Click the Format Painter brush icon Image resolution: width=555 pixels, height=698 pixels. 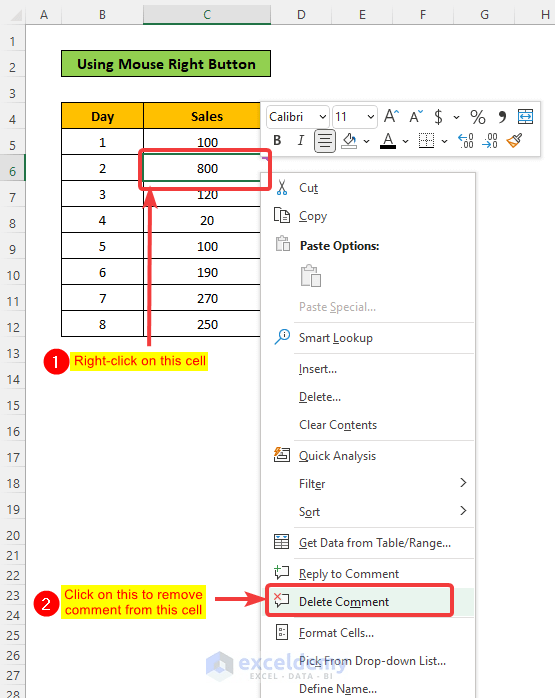(514, 141)
